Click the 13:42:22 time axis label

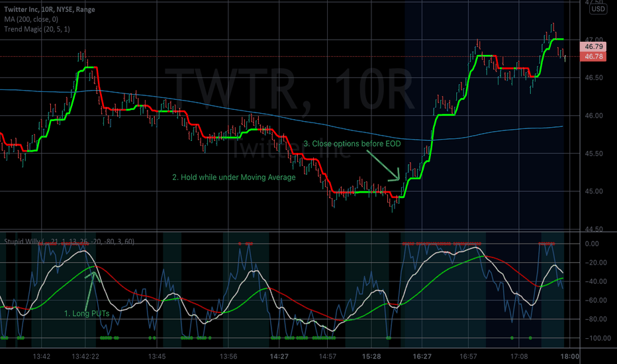coord(85,357)
